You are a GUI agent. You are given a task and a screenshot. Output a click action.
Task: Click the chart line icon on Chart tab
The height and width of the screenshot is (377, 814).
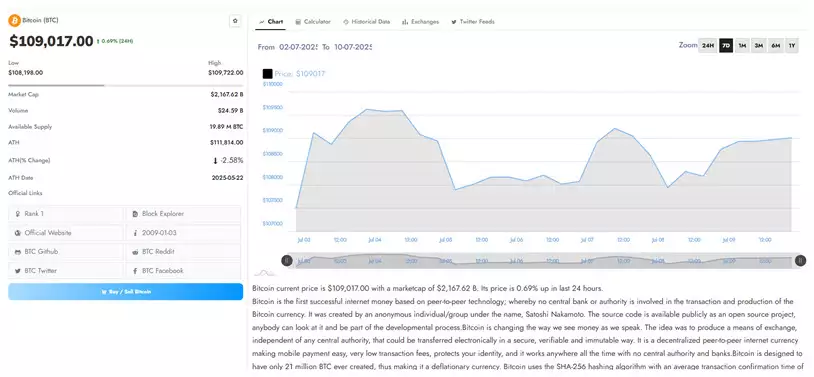[262, 22]
